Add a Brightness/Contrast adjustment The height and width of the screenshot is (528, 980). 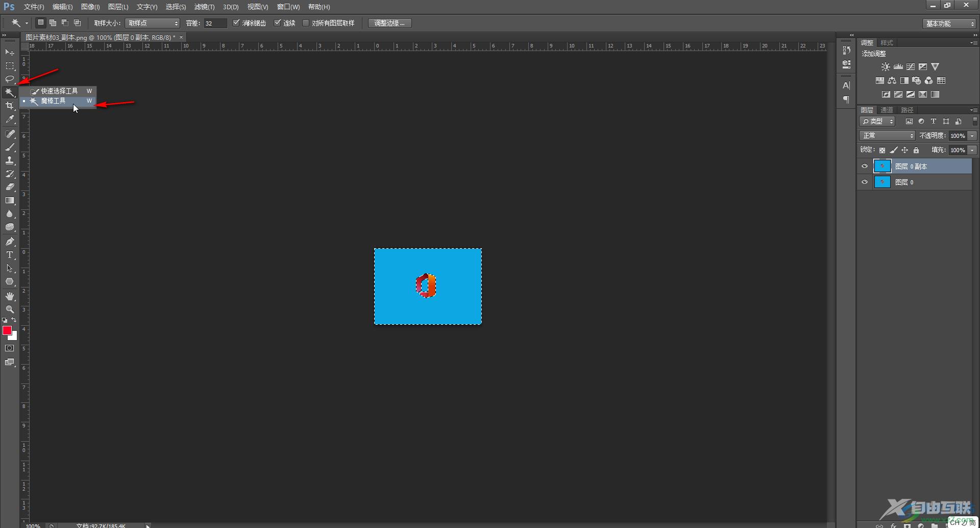[x=886, y=67]
